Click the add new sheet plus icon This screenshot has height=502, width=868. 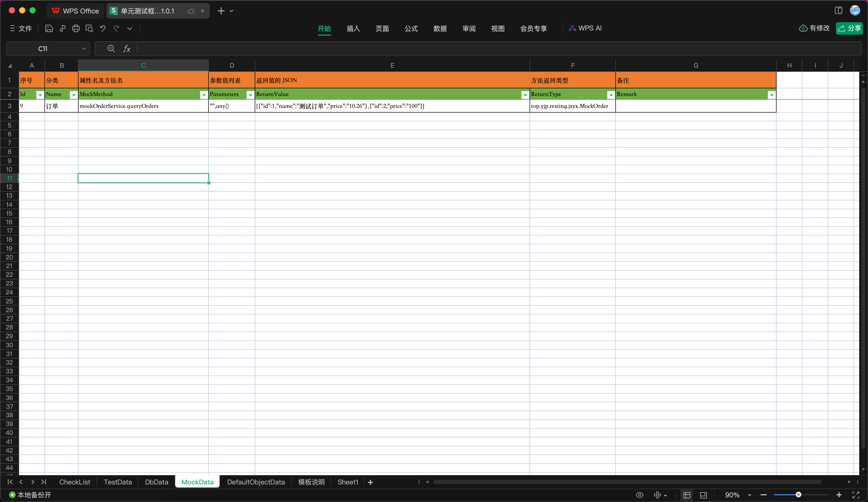pyautogui.click(x=370, y=482)
